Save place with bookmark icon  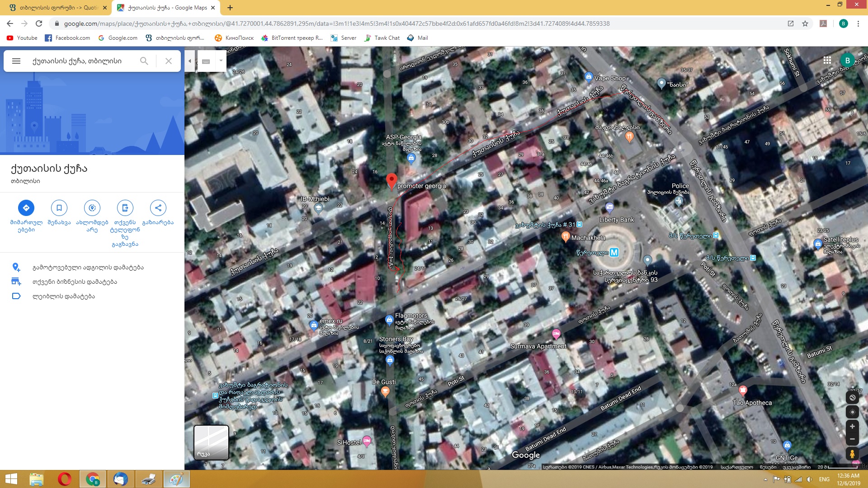point(59,208)
